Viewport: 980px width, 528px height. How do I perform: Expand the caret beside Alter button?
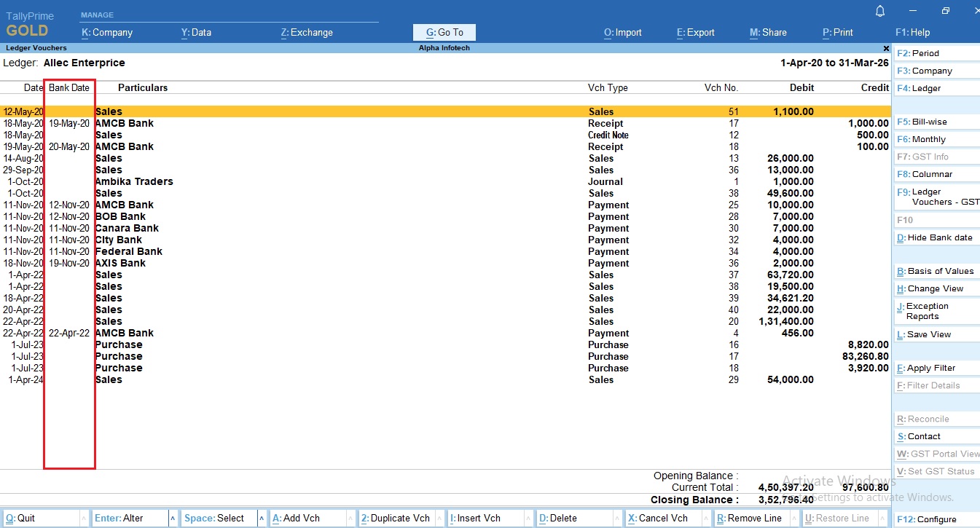173,519
